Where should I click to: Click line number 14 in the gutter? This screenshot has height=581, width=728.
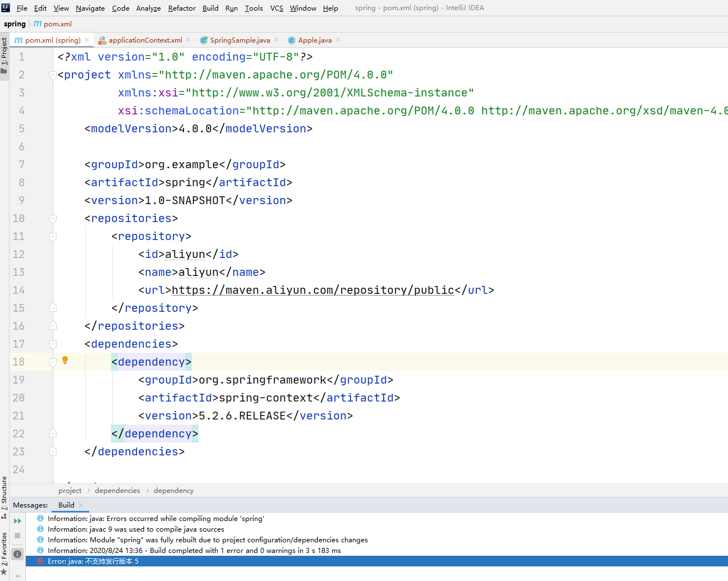[19, 290]
